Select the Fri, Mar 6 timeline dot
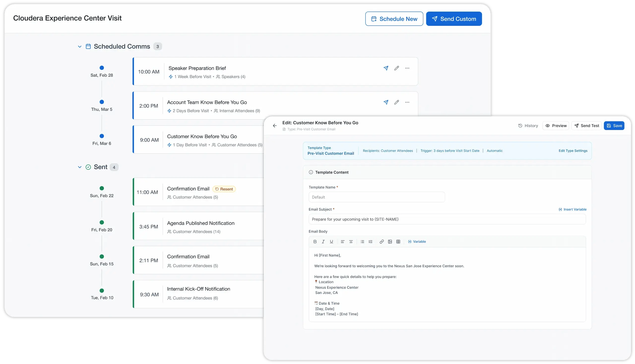Image resolution: width=635 pixels, height=364 pixels. click(102, 136)
